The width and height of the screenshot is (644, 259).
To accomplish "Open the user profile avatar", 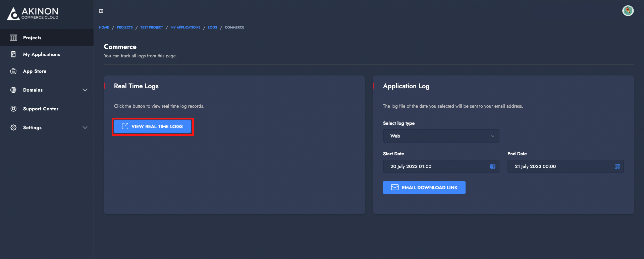I will tap(628, 11).
